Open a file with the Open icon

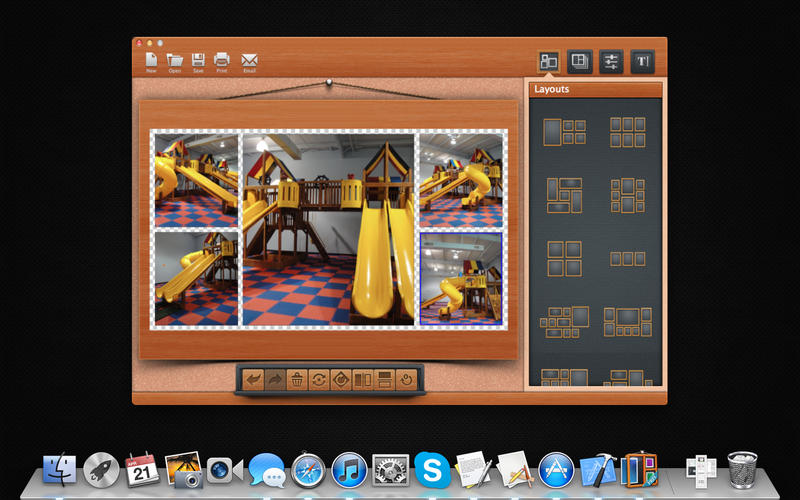pos(175,61)
